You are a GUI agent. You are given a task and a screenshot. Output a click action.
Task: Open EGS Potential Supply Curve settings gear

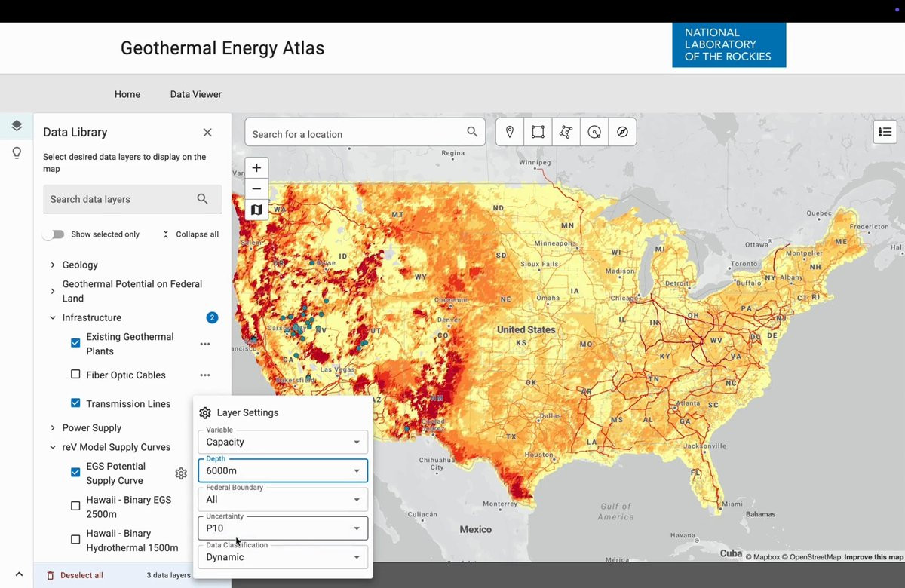(x=181, y=473)
